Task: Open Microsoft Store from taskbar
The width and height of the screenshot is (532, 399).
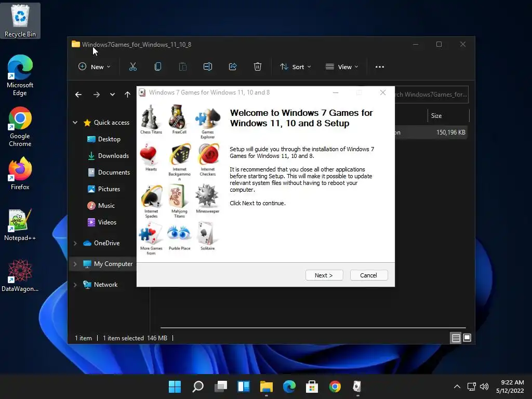Action: 312,387
